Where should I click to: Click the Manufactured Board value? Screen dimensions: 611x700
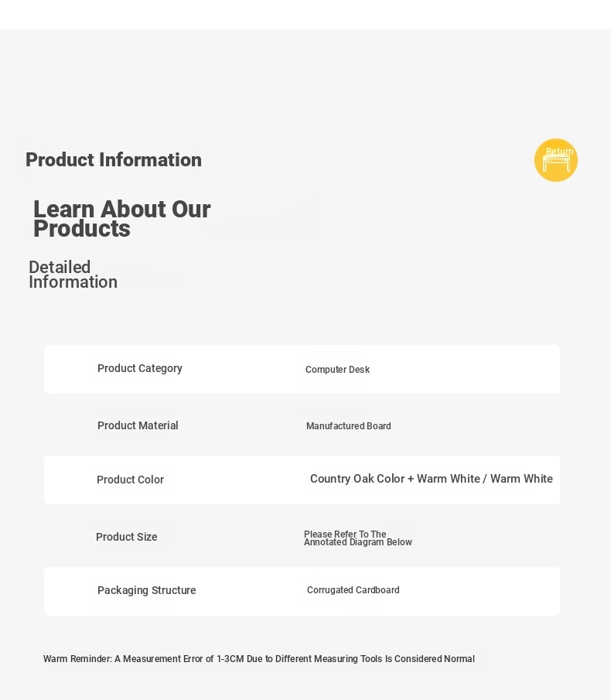pos(349,426)
